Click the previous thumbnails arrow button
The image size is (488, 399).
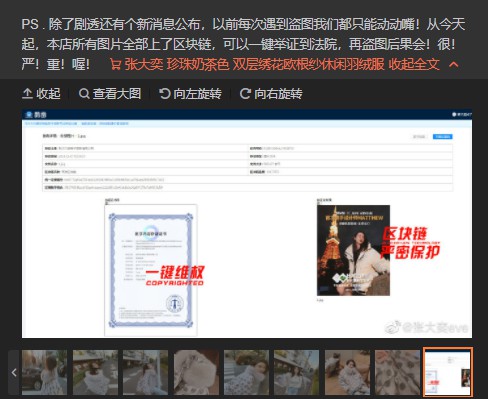14,372
